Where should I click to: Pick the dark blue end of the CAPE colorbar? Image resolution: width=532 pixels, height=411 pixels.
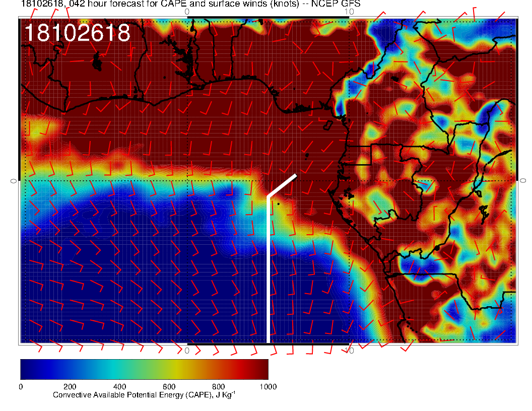26,369
